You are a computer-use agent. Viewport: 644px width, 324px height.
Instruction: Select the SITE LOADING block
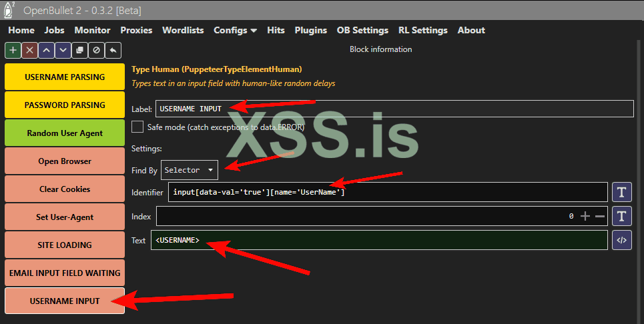tap(65, 245)
